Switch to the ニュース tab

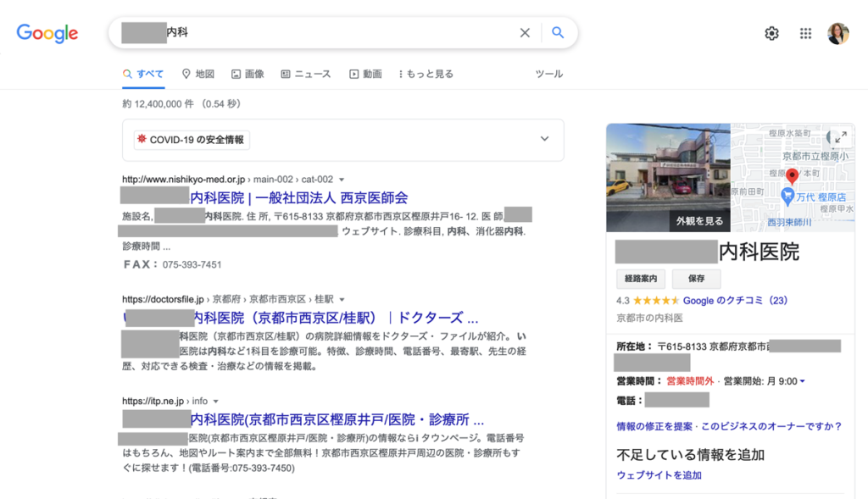305,75
